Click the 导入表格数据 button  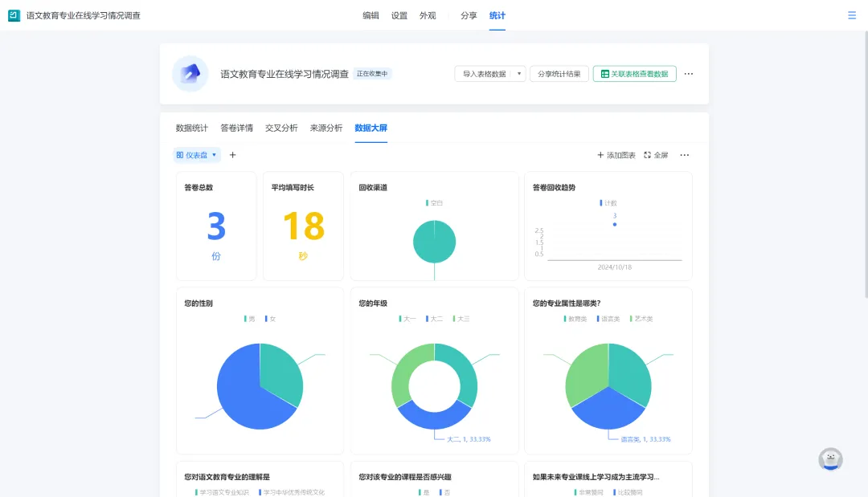[x=484, y=74]
